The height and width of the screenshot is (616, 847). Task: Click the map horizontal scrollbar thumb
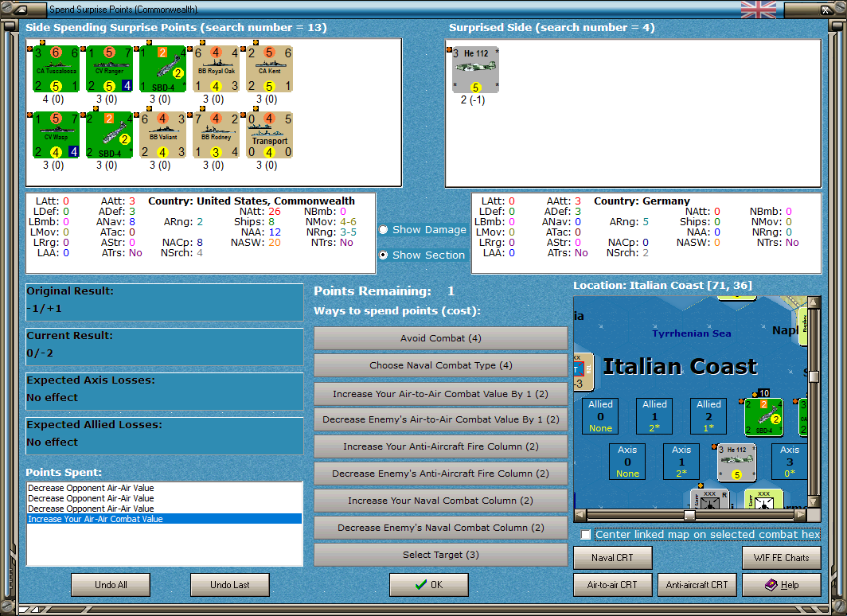pyautogui.click(x=689, y=515)
